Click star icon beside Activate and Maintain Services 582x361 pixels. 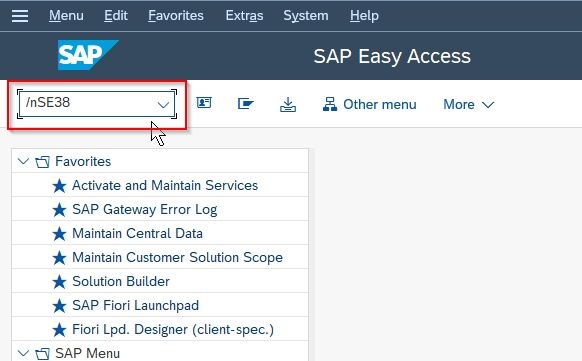59,186
